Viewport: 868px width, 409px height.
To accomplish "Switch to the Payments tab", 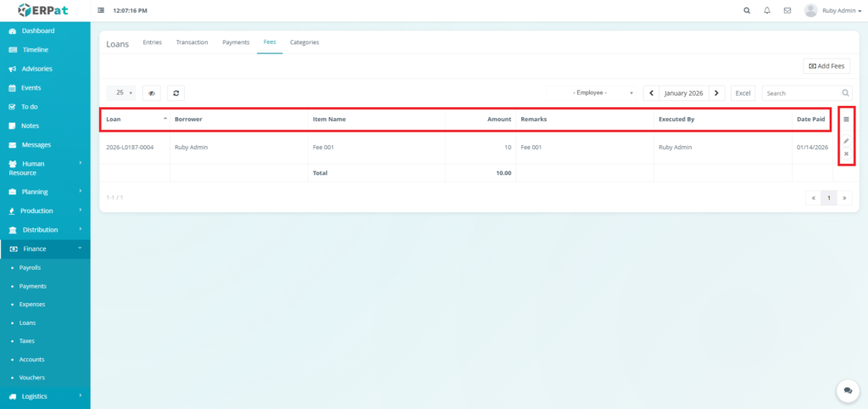I will coord(236,42).
